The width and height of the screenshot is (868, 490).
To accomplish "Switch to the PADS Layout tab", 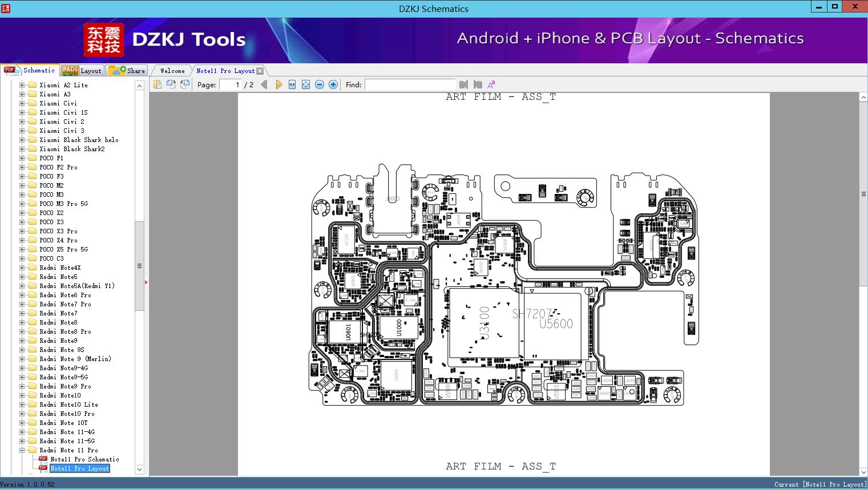I will (82, 71).
